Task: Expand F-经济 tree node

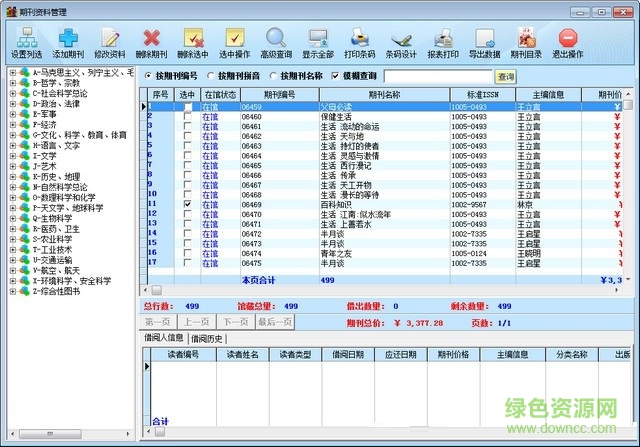Action: (13, 125)
